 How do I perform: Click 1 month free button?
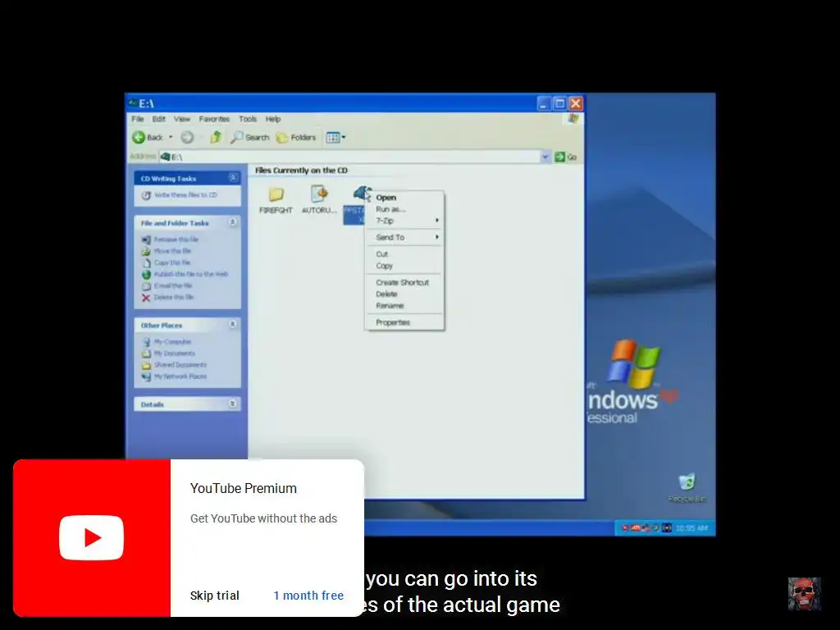click(x=308, y=596)
